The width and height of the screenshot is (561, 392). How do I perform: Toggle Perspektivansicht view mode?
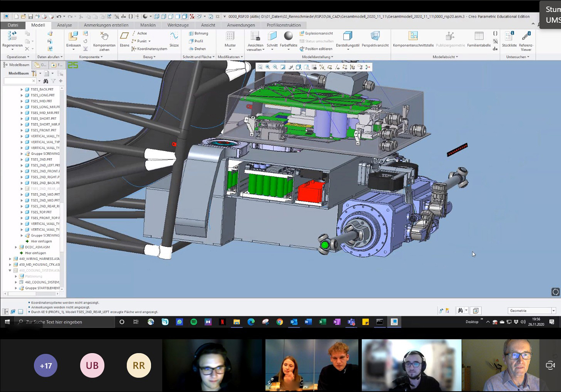[375, 36]
